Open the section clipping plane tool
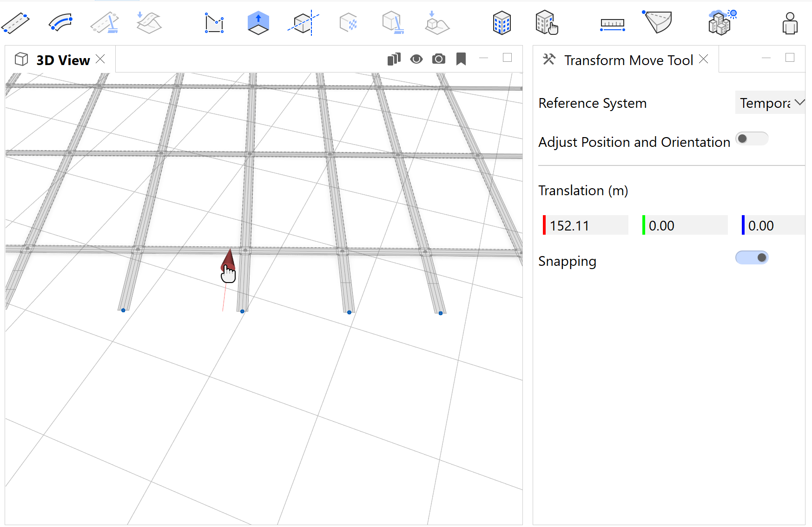The width and height of the screenshot is (812, 527). pos(303,21)
